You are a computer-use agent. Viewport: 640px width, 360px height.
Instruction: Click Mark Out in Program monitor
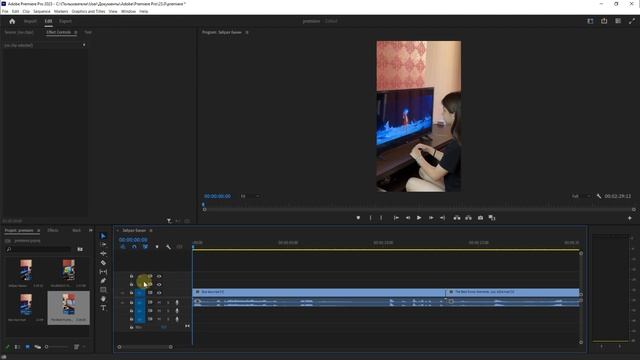click(381, 218)
